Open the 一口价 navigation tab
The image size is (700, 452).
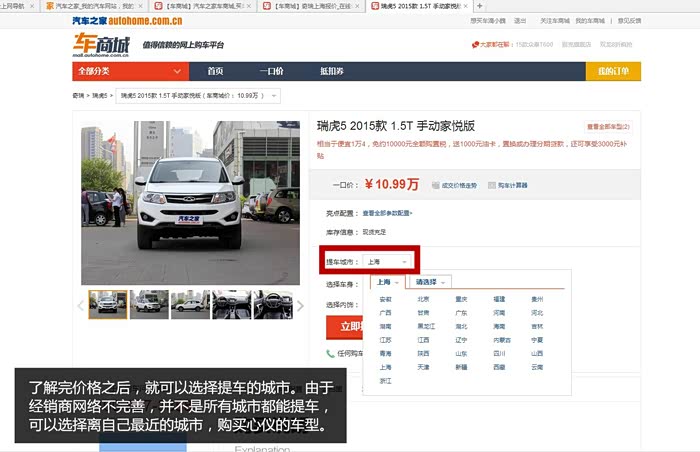[x=271, y=71]
